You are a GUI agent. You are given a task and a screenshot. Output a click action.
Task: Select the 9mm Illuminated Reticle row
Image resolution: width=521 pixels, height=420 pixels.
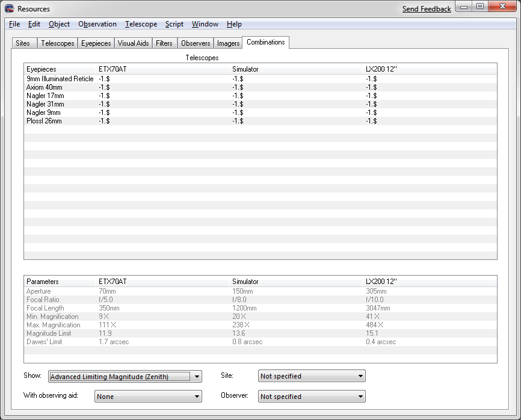pyautogui.click(x=260, y=79)
